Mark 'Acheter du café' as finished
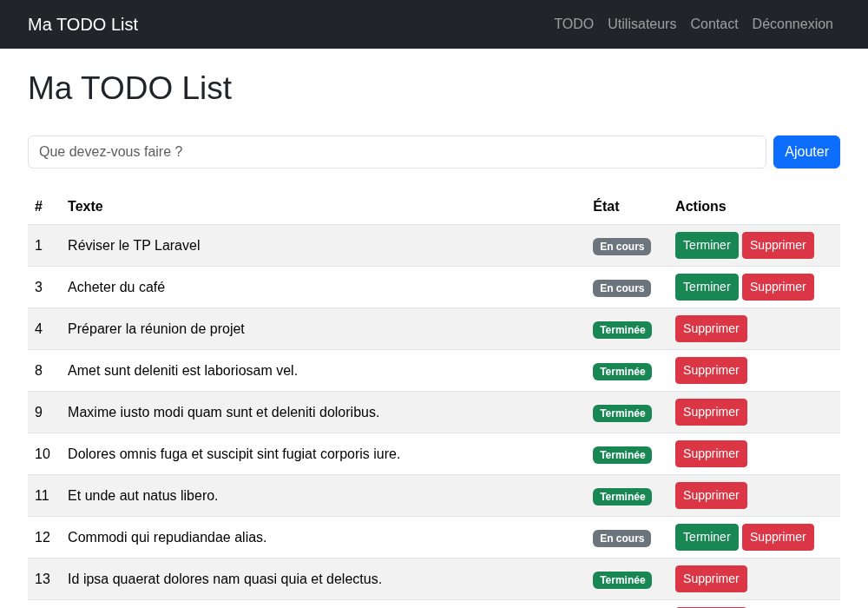The width and height of the screenshot is (868, 608). click(x=707, y=287)
